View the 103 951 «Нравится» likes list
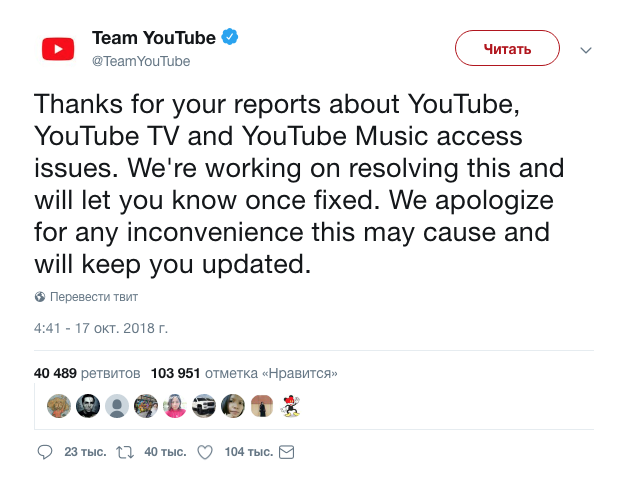The width and height of the screenshot is (626, 480). point(244,373)
